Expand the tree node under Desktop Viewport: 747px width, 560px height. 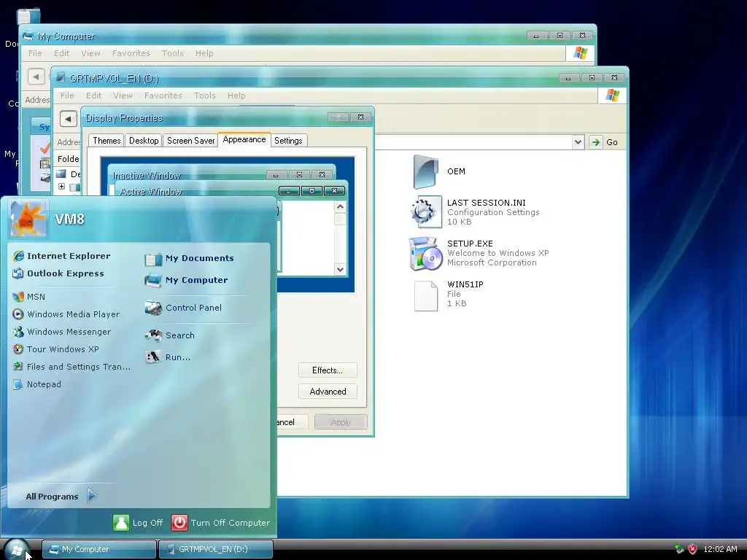click(x=61, y=187)
